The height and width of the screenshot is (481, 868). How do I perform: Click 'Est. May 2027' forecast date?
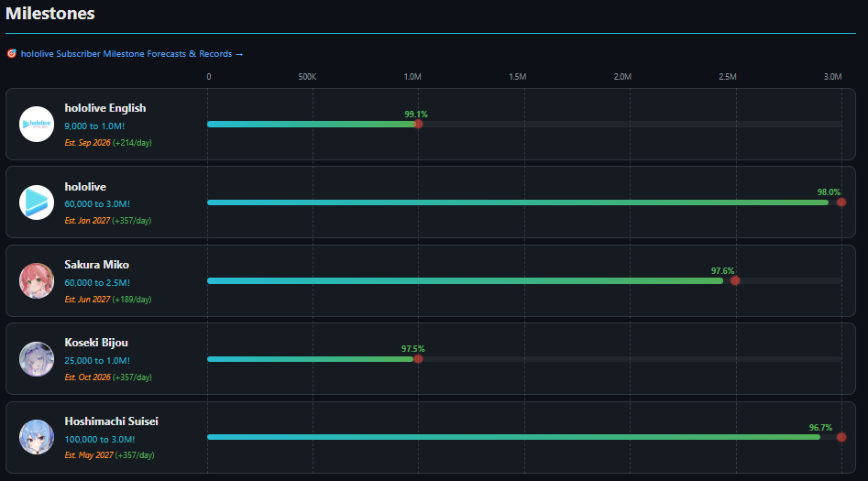[x=89, y=455]
